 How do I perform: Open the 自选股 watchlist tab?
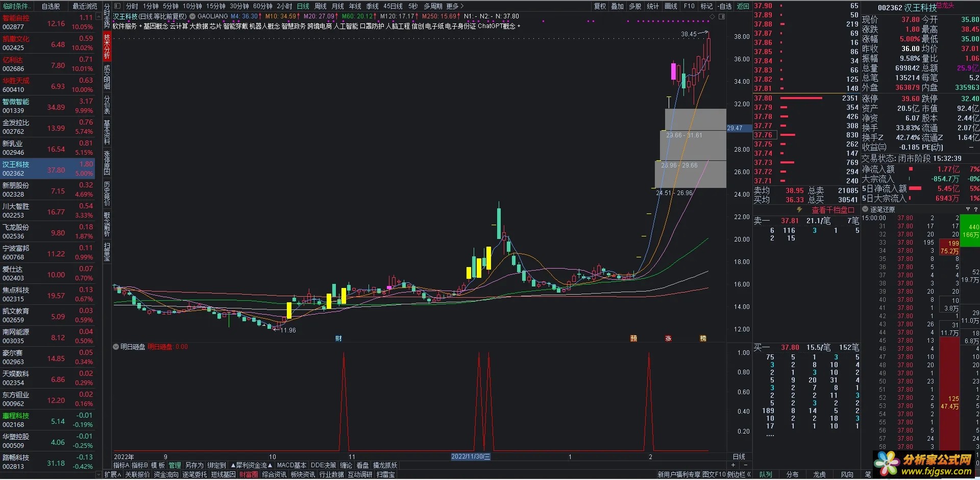pyautogui.click(x=51, y=6)
